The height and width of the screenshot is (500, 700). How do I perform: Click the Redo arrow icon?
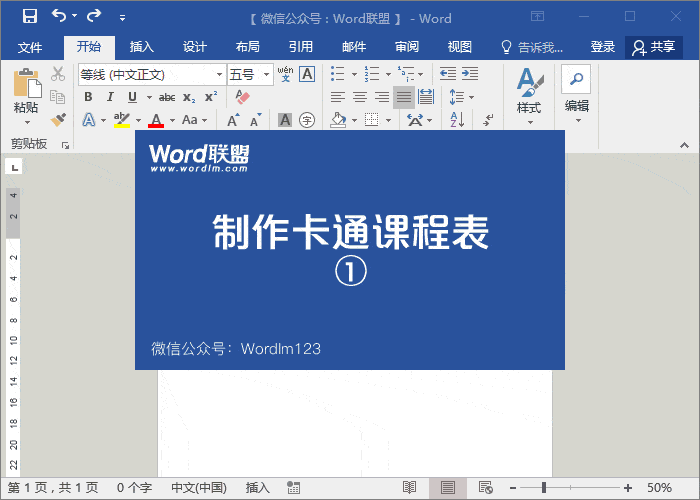coord(94,16)
